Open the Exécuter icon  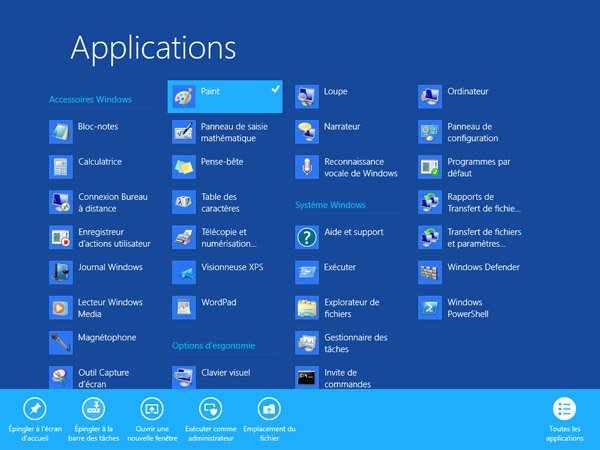[x=307, y=273]
